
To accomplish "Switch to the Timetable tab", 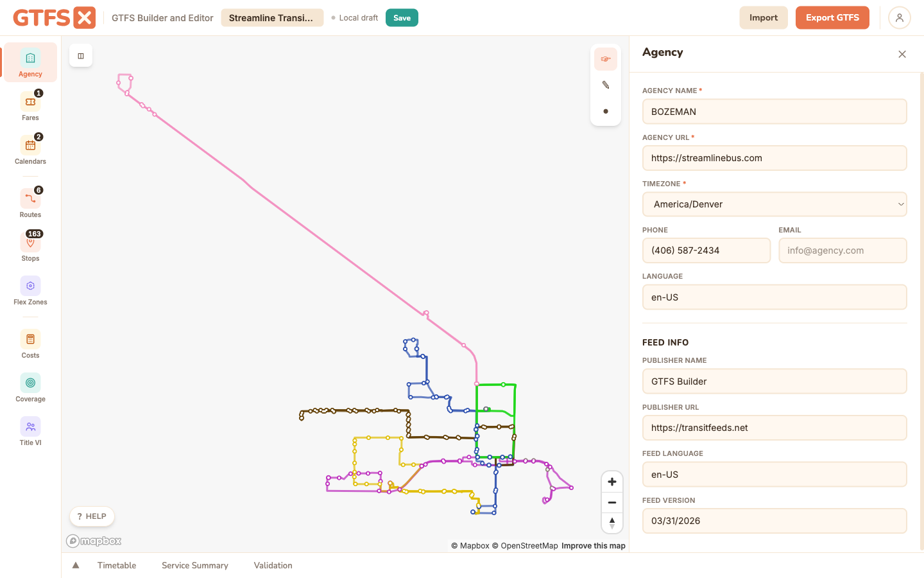I will (117, 565).
